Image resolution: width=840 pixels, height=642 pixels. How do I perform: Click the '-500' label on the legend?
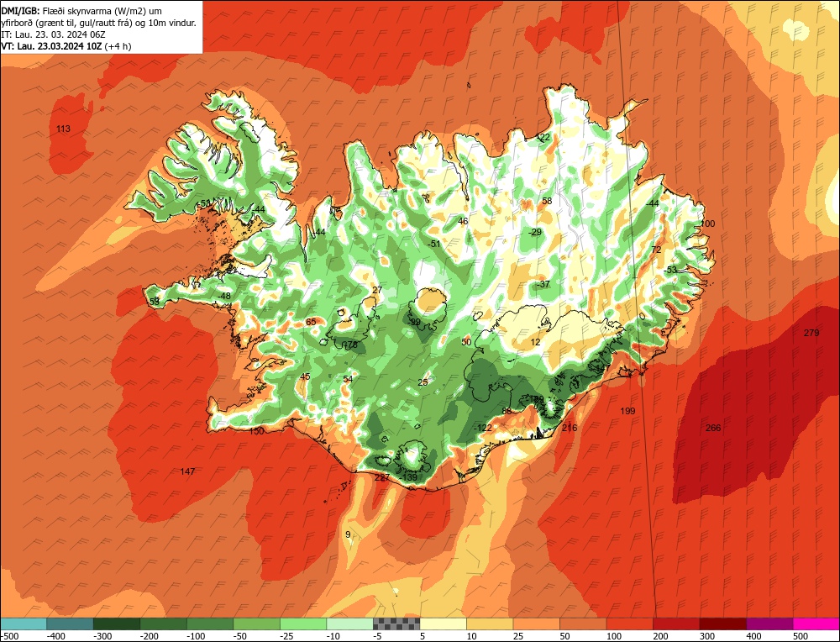coord(9,636)
